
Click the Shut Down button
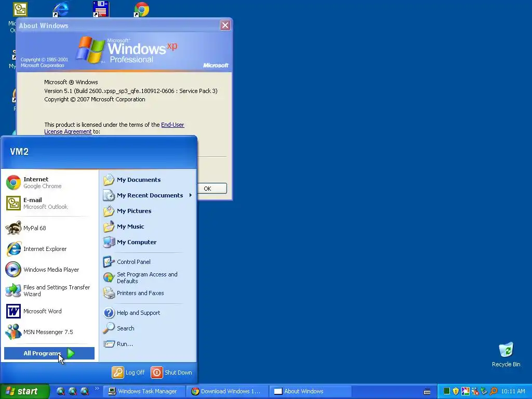pos(171,373)
